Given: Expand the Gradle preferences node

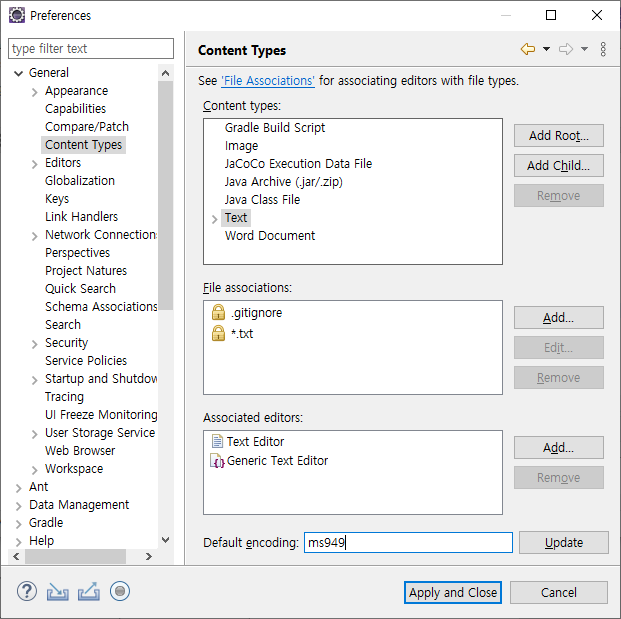Looking at the screenshot, I should click(x=18, y=524).
